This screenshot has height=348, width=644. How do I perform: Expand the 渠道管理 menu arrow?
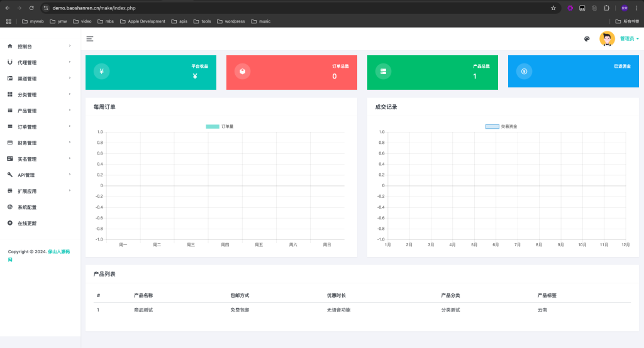(x=70, y=78)
